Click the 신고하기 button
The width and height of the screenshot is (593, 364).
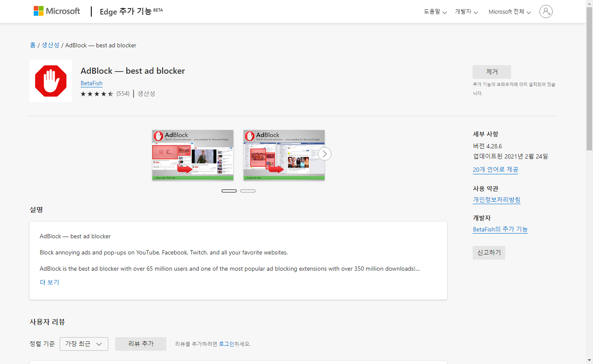click(489, 253)
